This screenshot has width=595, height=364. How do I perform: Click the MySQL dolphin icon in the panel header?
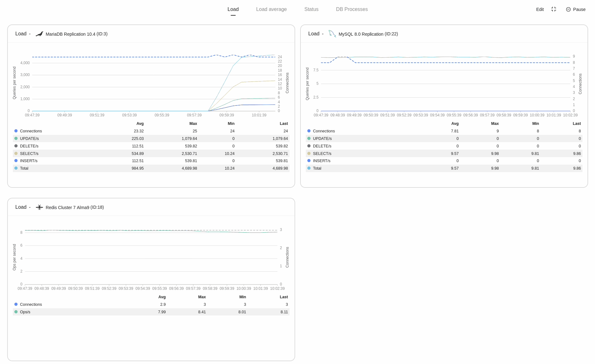pos(332,33)
